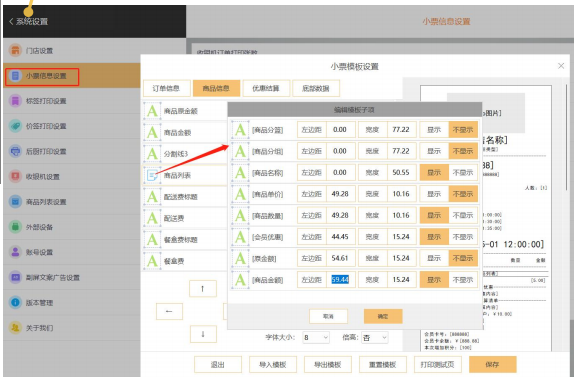Click the A icon of [原金额] row
This screenshot has height=378, width=575.
click(240, 258)
